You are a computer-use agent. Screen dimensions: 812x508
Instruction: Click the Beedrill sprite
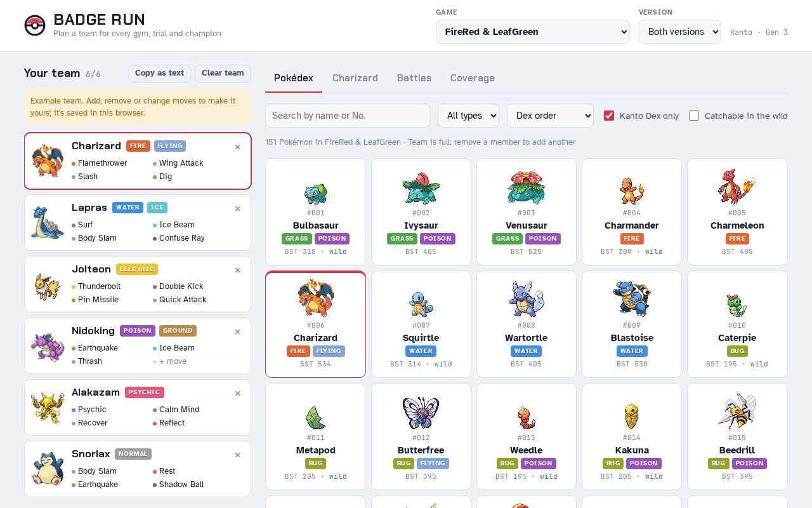tap(737, 411)
